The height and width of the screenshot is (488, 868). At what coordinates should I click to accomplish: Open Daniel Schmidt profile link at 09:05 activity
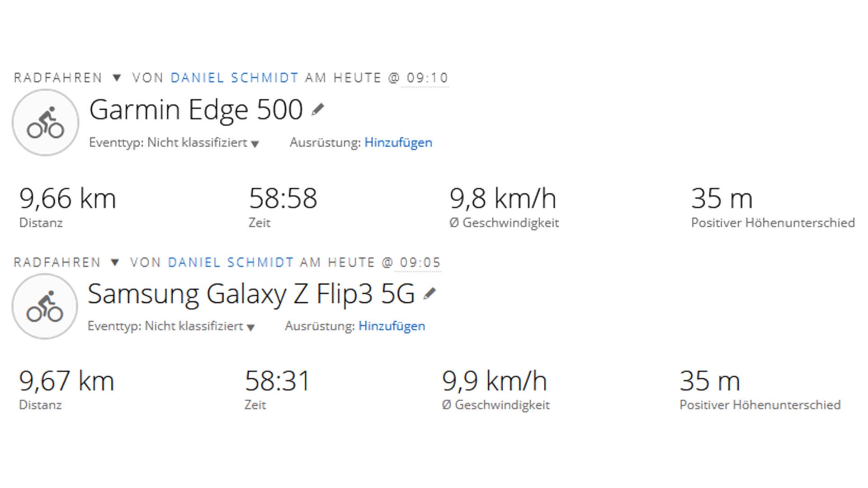[231, 262]
